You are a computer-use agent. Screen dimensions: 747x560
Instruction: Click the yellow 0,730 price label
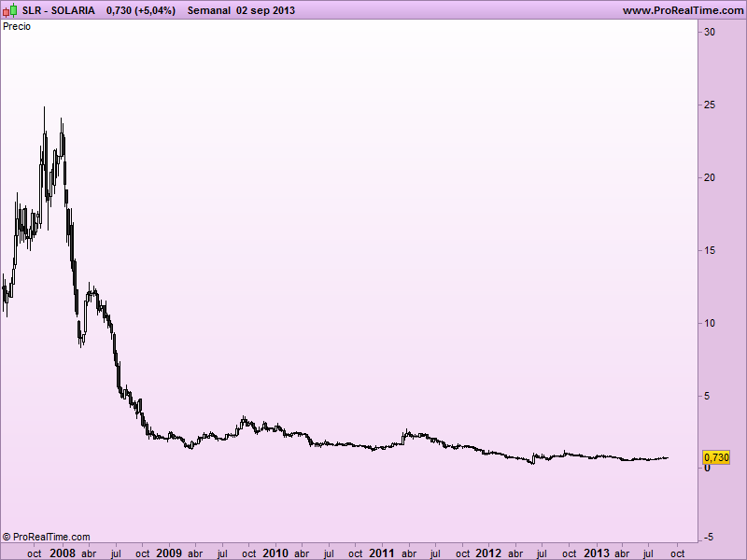pyautogui.click(x=716, y=457)
